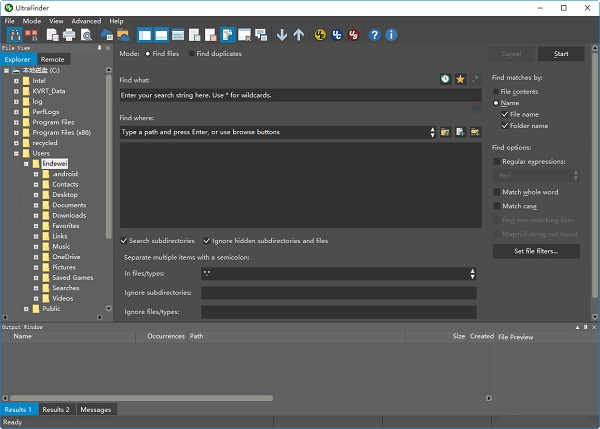Expand the Program Files tree node
This screenshot has height=429, width=600.
coord(17,121)
